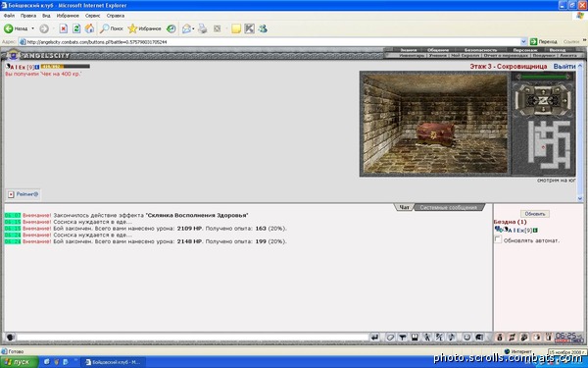
Task: Expand the Mail button dropdown arrow
Action: pos(193,28)
